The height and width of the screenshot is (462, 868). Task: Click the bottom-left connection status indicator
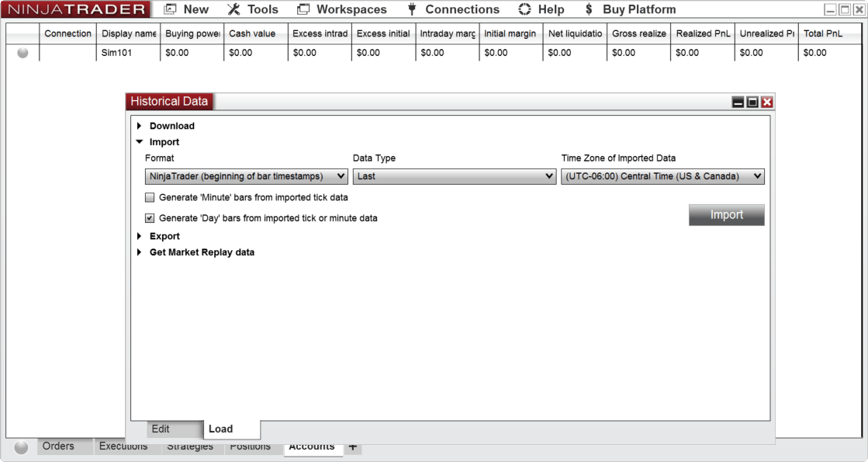(x=21, y=447)
